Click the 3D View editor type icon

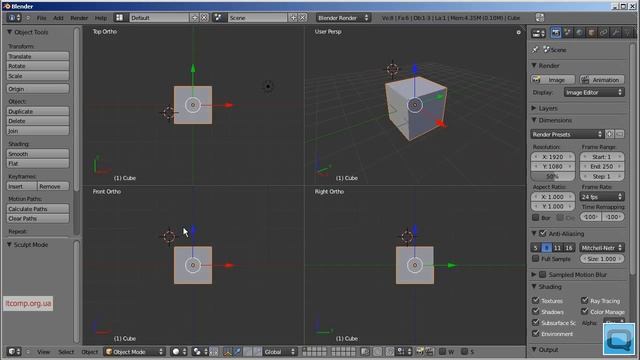14,351
